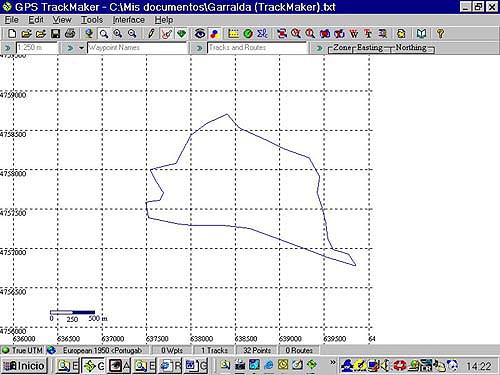Click the New File icon
The image size is (500, 375).
coord(12,34)
